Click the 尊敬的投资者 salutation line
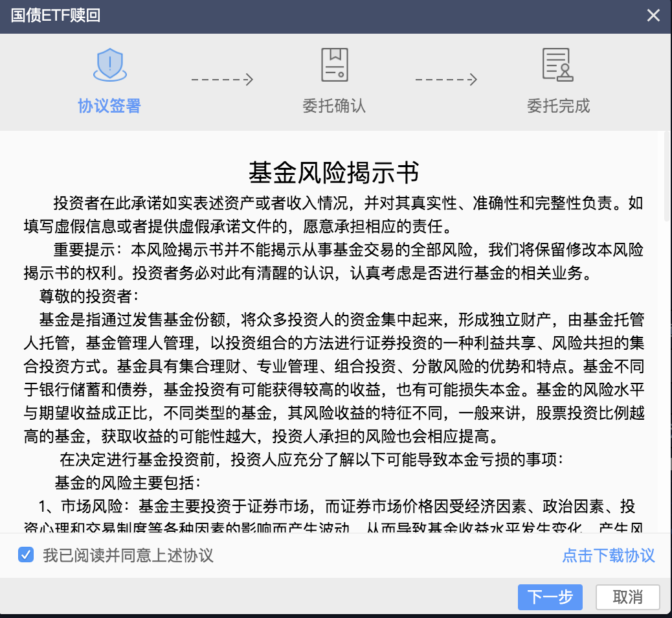Viewport: 672px width, 618px height. click(87, 297)
